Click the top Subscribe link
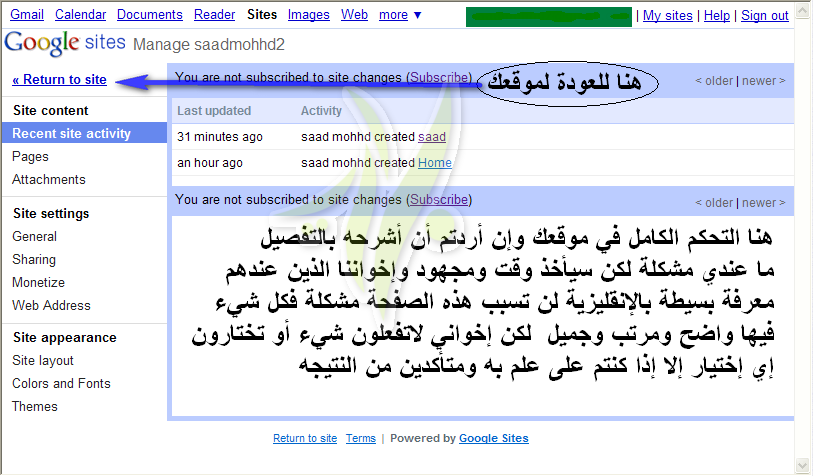 439,78
